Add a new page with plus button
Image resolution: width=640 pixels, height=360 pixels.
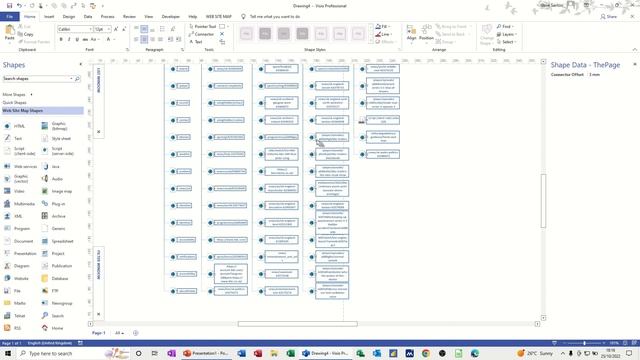pyautogui.click(x=136, y=333)
